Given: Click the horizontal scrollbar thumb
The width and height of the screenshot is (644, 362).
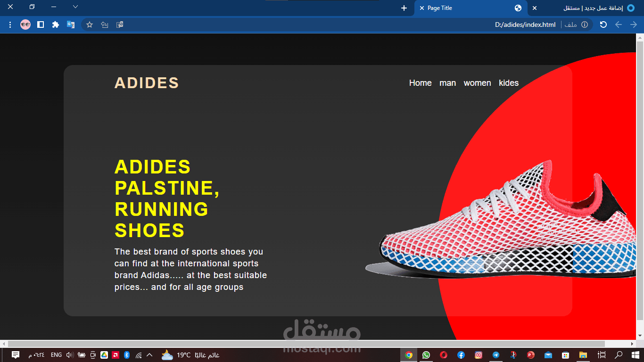Looking at the screenshot, I should (x=306, y=344).
